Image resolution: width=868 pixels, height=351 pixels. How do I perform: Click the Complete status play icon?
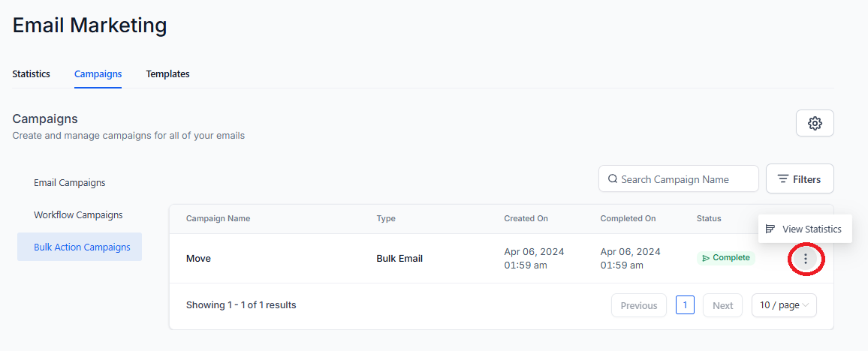click(706, 258)
